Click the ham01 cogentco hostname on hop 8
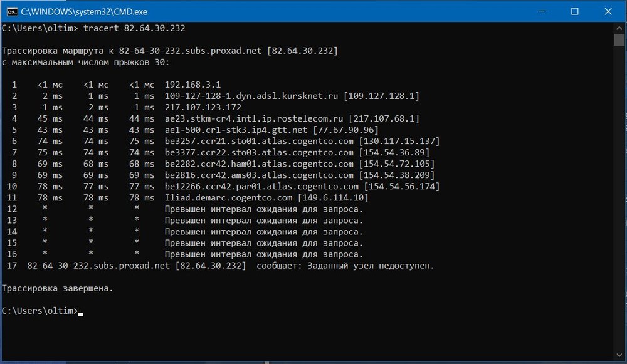627x364 pixels. click(x=259, y=164)
